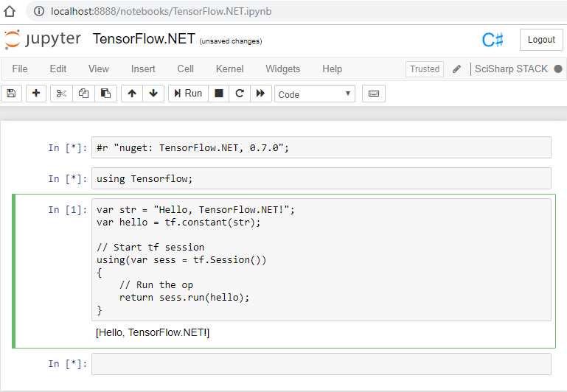Cut selected cells with the scissors icon
Viewport: 567px width, 392px height.
click(x=61, y=94)
